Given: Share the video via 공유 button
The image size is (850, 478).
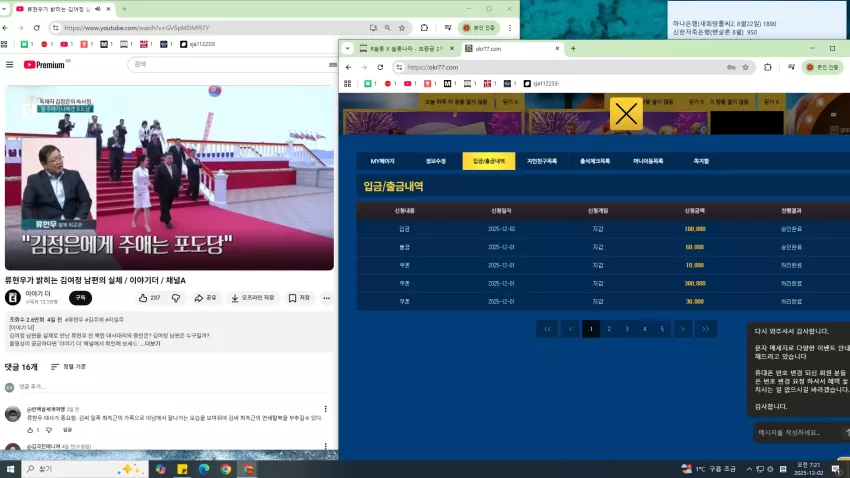Looking at the screenshot, I should click(205, 298).
